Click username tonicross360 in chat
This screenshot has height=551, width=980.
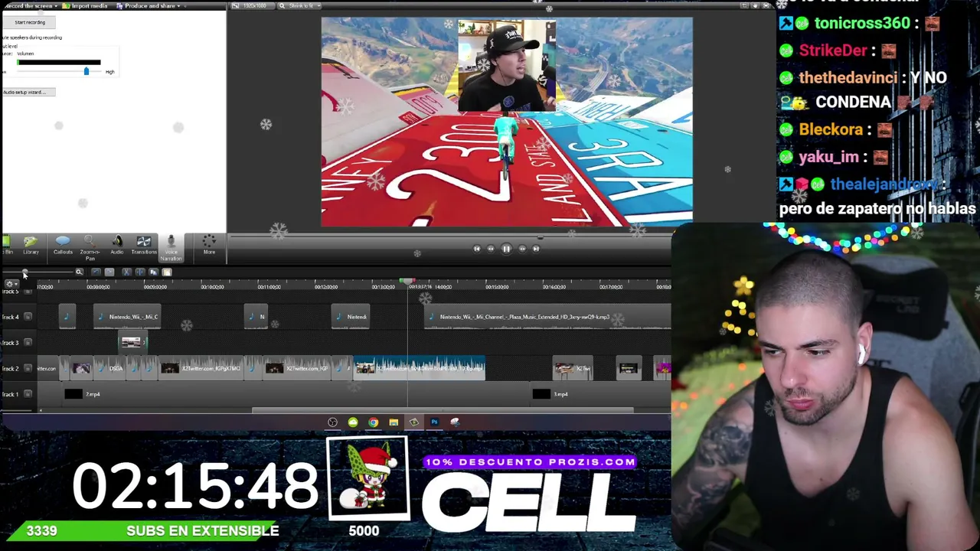[862, 23]
